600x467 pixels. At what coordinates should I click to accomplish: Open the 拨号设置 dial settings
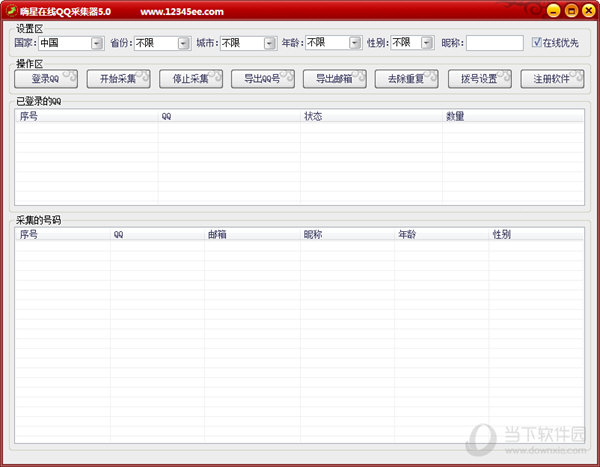pyautogui.click(x=479, y=79)
